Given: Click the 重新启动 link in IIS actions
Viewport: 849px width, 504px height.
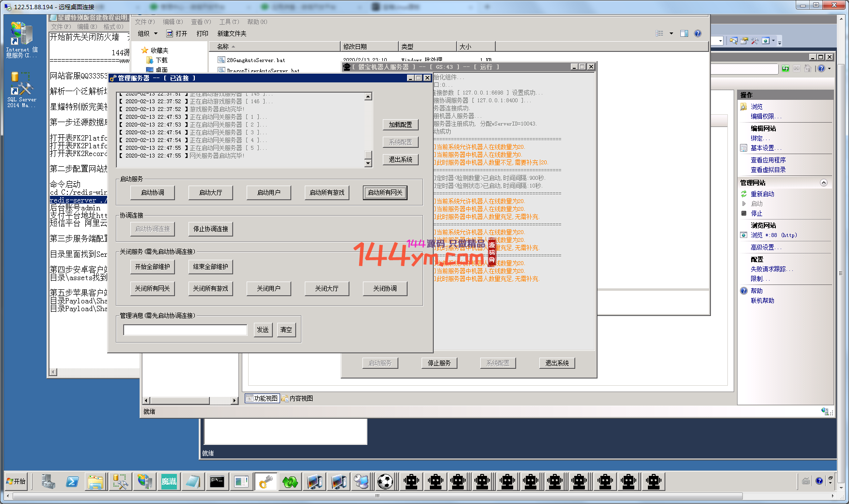Looking at the screenshot, I should tap(762, 194).
